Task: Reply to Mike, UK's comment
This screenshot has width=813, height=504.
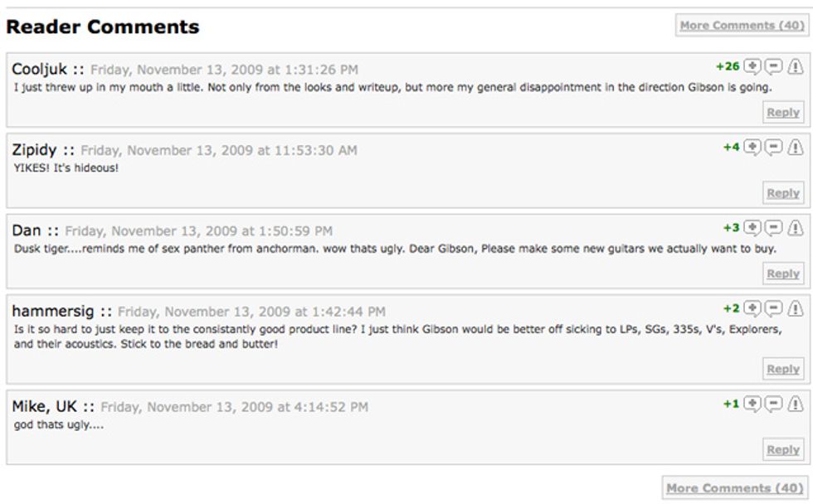Action: click(783, 449)
